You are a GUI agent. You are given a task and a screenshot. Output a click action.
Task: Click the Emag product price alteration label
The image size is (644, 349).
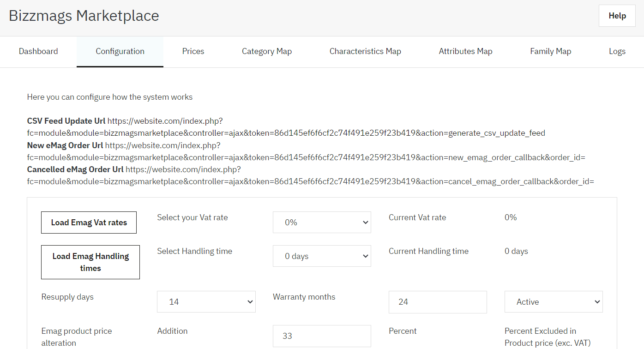[x=77, y=337]
